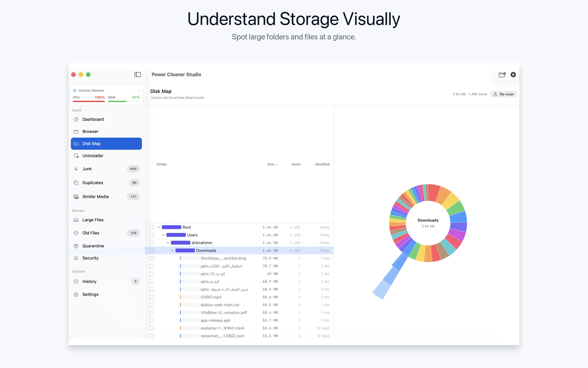Click the Duplicates count badge 86
The image size is (588, 368).
click(x=134, y=183)
